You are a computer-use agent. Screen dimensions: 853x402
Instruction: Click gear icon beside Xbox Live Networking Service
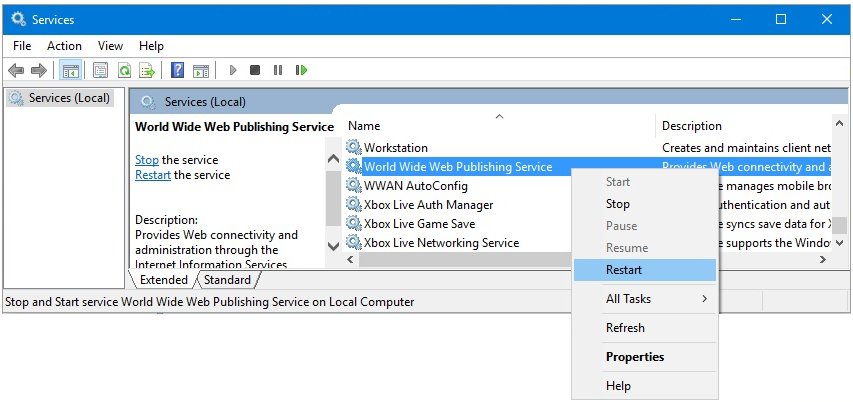pos(354,243)
